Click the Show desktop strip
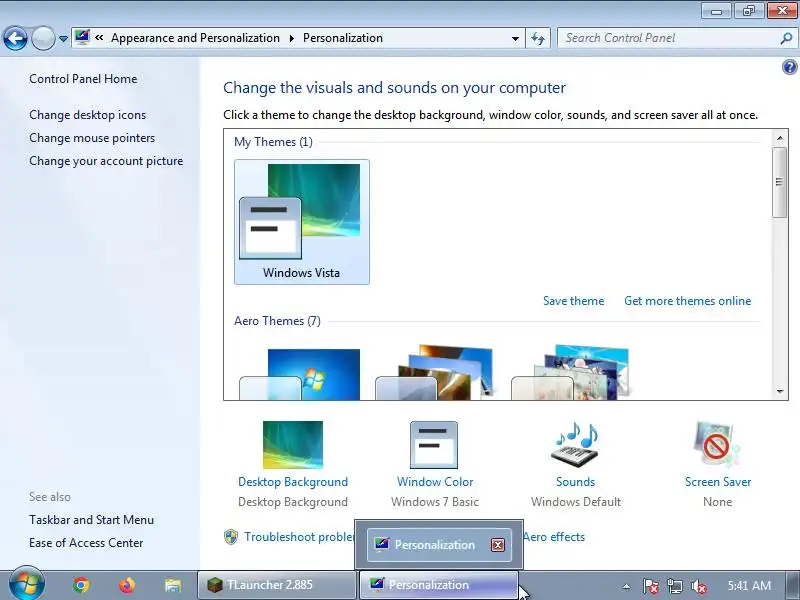800x600 pixels. tap(793, 585)
